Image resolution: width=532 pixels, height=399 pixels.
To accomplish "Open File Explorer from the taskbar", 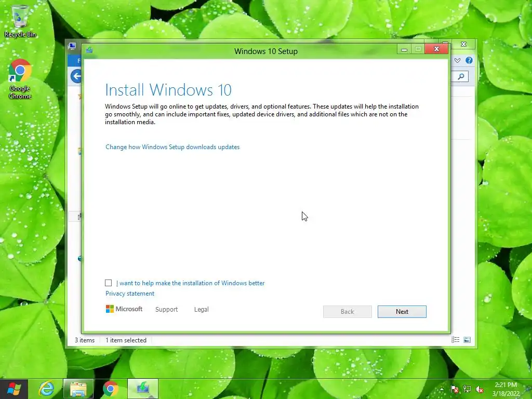I will click(78, 389).
